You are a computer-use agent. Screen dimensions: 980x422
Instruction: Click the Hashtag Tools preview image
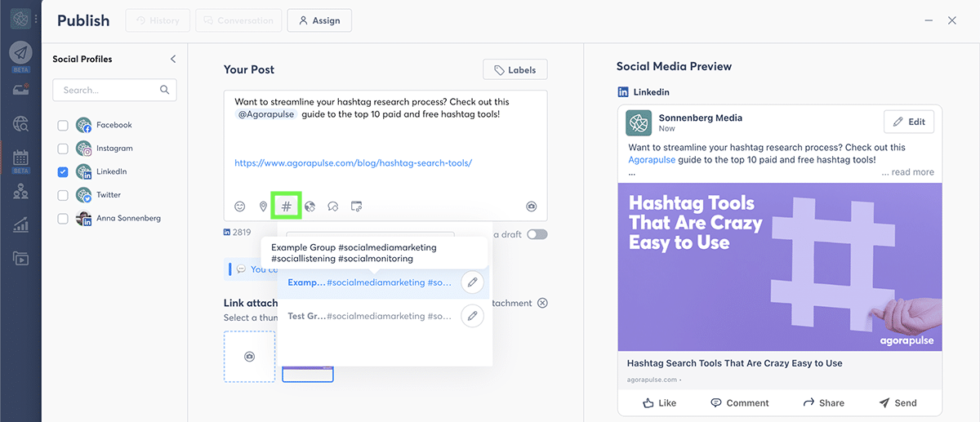[780, 267]
